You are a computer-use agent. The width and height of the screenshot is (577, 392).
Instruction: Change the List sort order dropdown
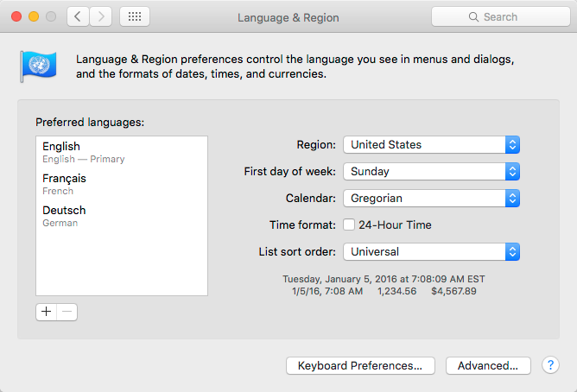click(431, 252)
